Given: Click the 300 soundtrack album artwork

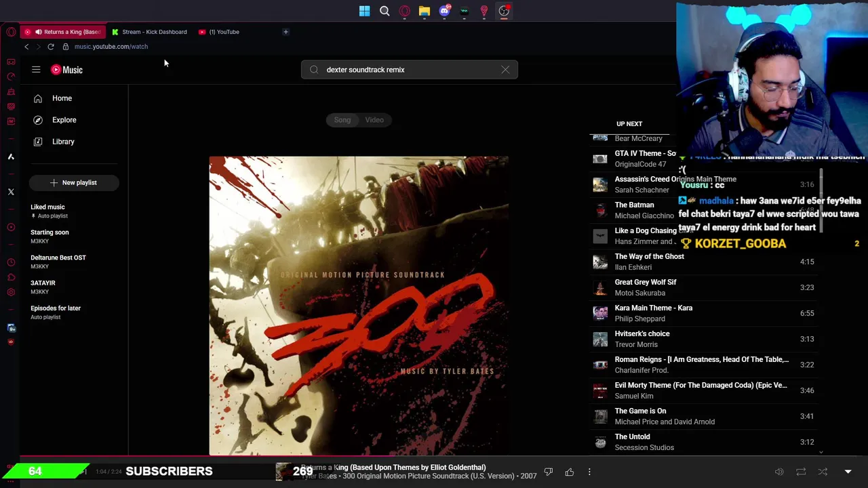Looking at the screenshot, I should click(359, 306).
